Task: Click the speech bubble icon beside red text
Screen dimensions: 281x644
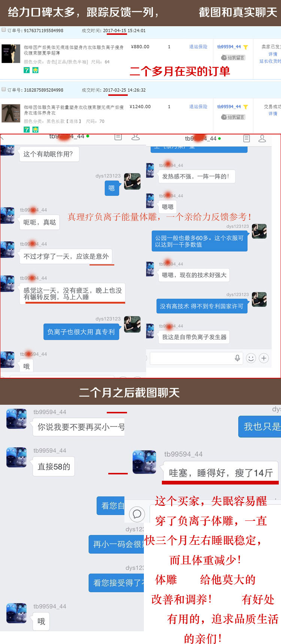Action: pyautogui.click(x=137, y=514)
